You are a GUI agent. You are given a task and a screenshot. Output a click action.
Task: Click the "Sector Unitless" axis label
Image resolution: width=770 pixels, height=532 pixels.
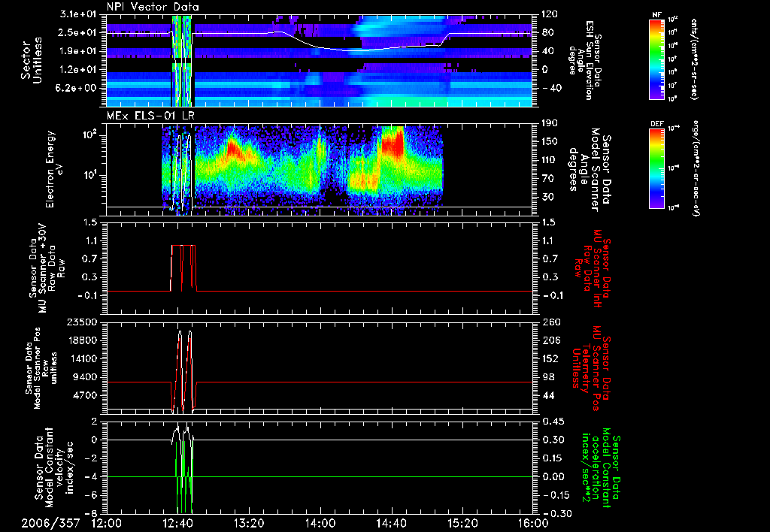click(31, 60)
